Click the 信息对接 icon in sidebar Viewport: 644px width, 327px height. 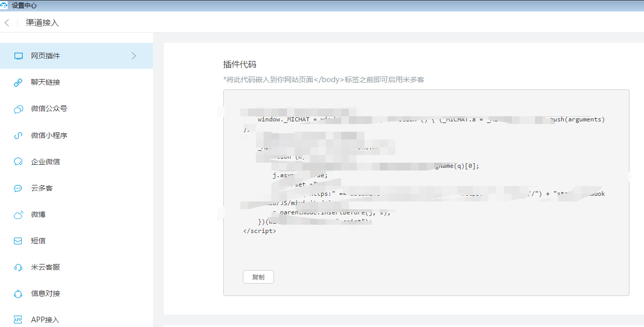[x=18, y=293]
